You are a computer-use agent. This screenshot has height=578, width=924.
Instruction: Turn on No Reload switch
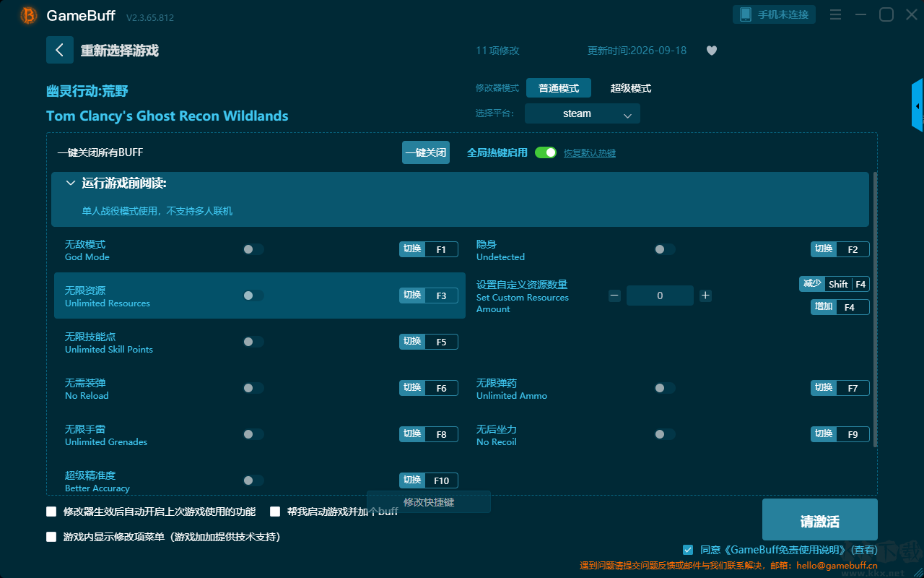(253, 388)
